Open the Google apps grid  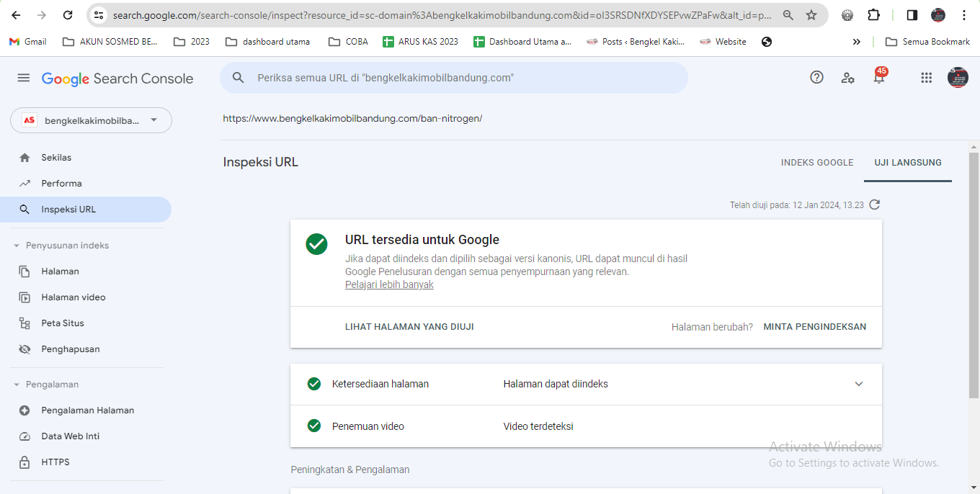click(x=927, y=78)
